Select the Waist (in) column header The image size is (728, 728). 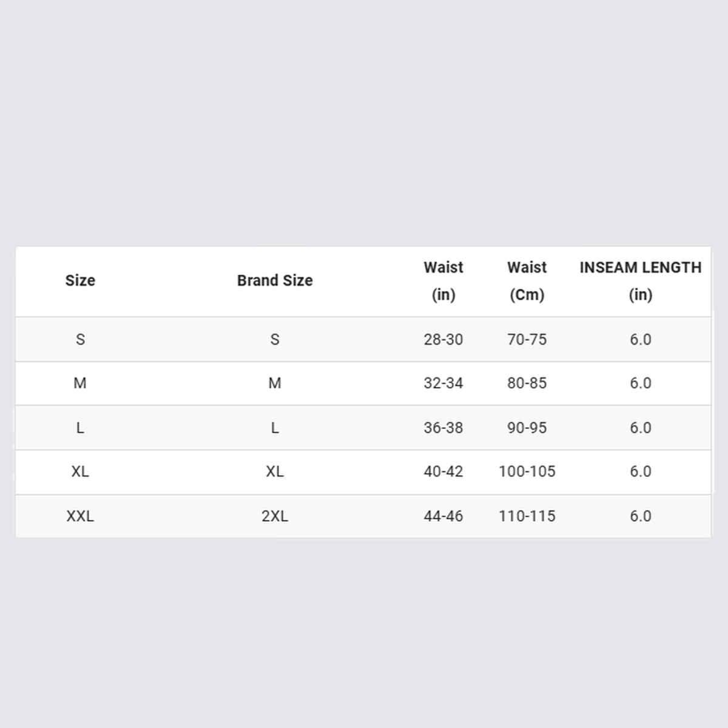point(443,281)
